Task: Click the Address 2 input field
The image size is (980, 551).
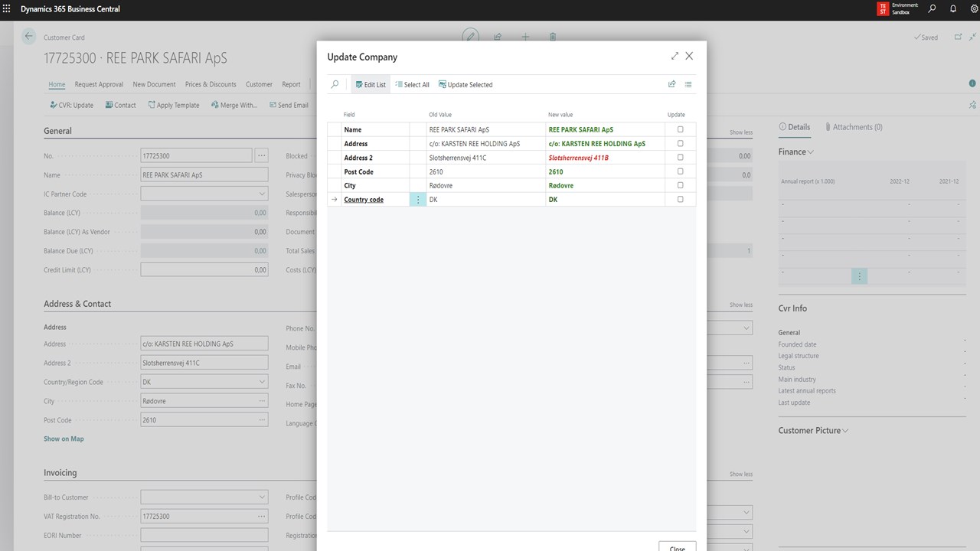Action: [204, 363]
